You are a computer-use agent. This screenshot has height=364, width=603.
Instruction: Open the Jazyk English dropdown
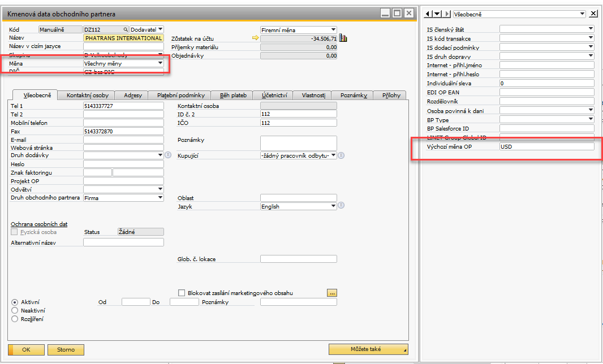pos(333,206)
